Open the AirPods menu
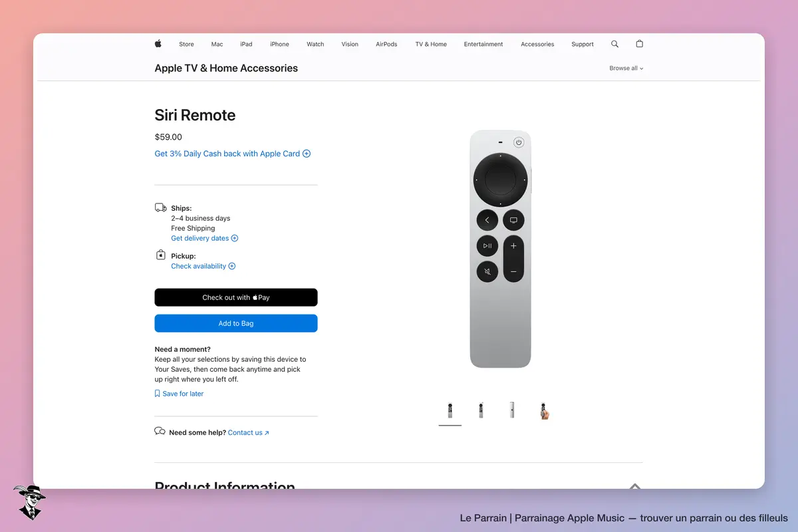Screen dimensions: 798x532 click(386, 44)
